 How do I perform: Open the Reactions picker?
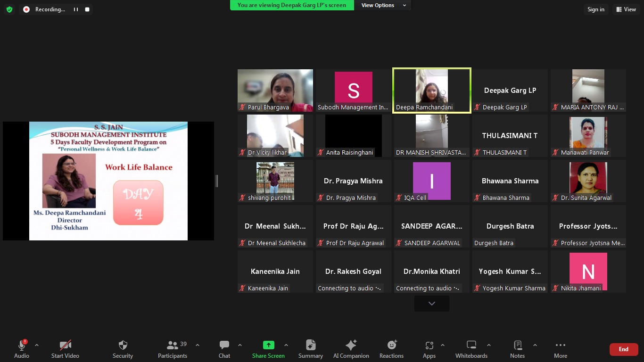point(391,349)
